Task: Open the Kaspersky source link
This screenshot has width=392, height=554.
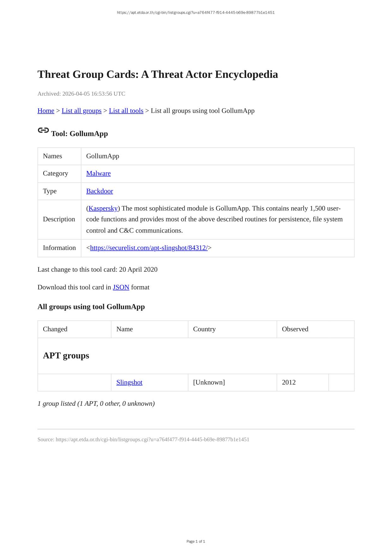Action: (103, 209)
